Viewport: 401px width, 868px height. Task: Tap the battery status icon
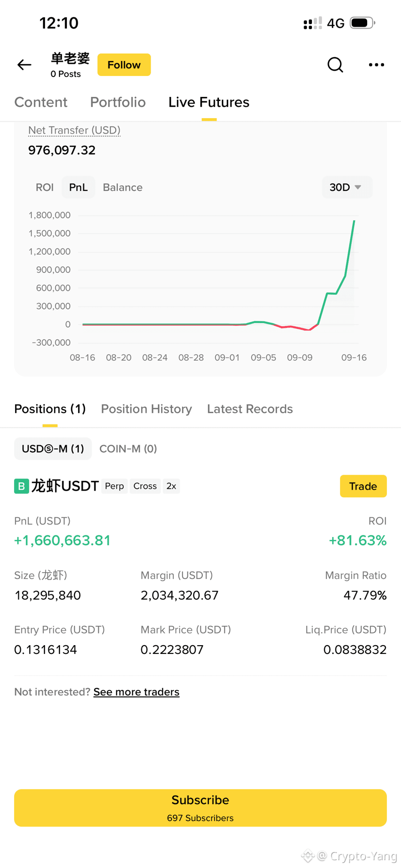click(362, 23)
